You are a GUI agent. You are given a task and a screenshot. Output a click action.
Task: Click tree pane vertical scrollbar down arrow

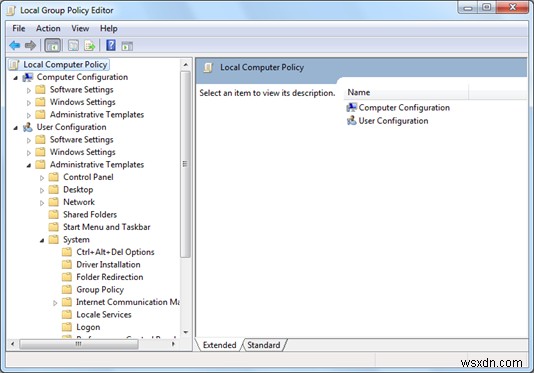(186, 332)
